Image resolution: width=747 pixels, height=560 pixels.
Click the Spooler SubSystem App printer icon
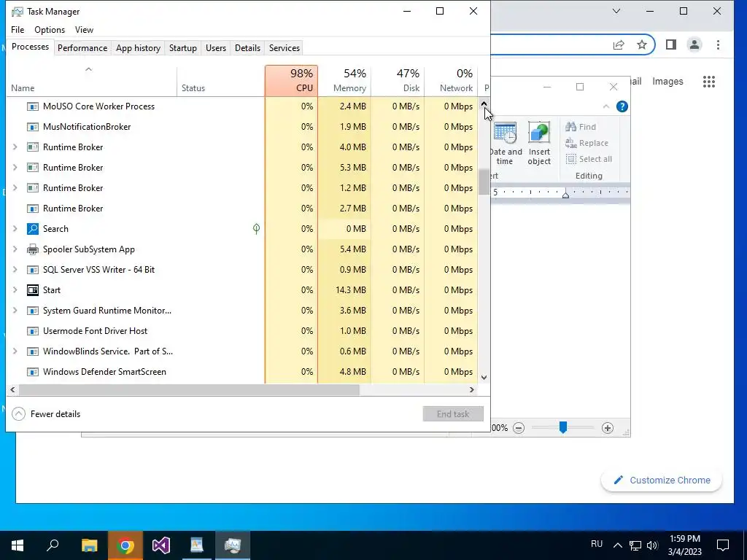(32, 249)
